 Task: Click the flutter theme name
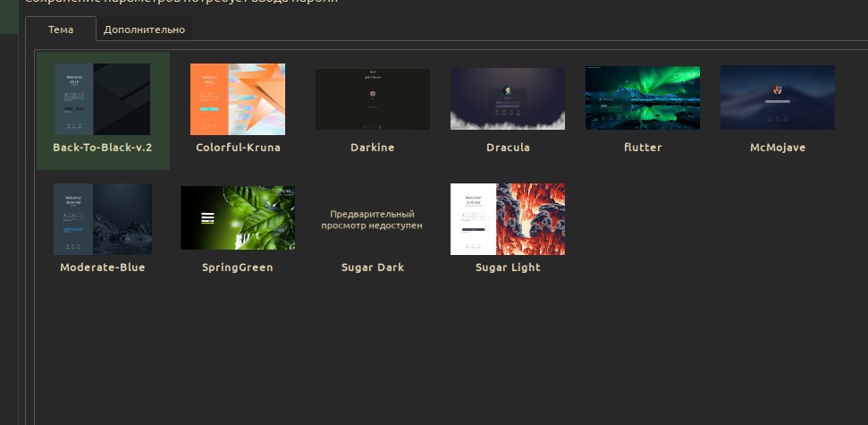coord(643,148)
